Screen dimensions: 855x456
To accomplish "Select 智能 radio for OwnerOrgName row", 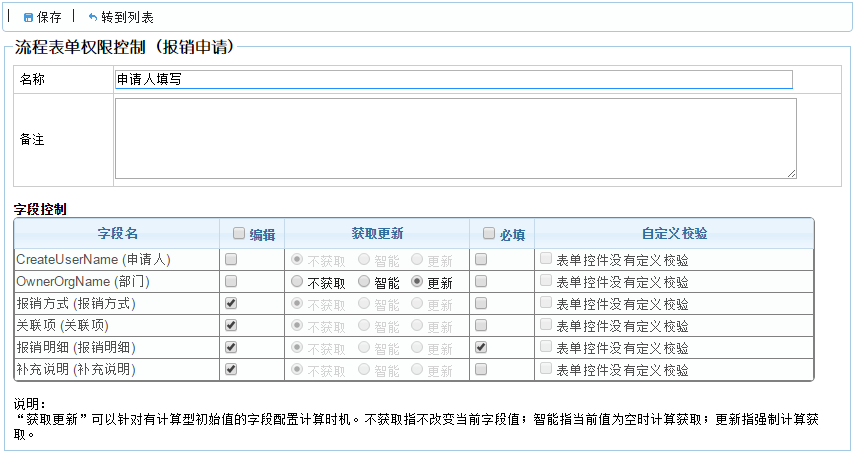I will click(x=364, y=282).
